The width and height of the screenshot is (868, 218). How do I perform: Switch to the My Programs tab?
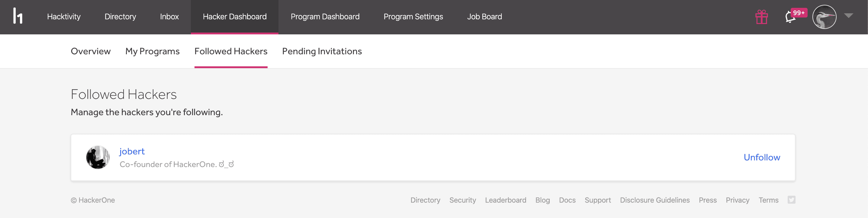152,51
